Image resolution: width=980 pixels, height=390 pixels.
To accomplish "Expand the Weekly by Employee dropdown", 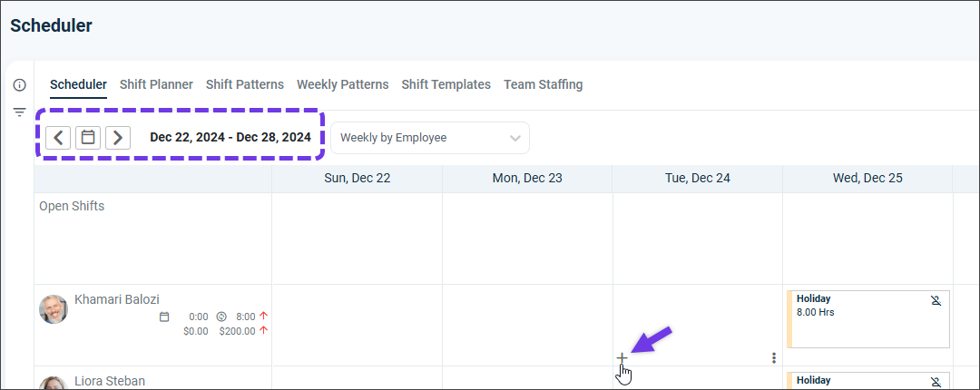I will coord(430,138).
